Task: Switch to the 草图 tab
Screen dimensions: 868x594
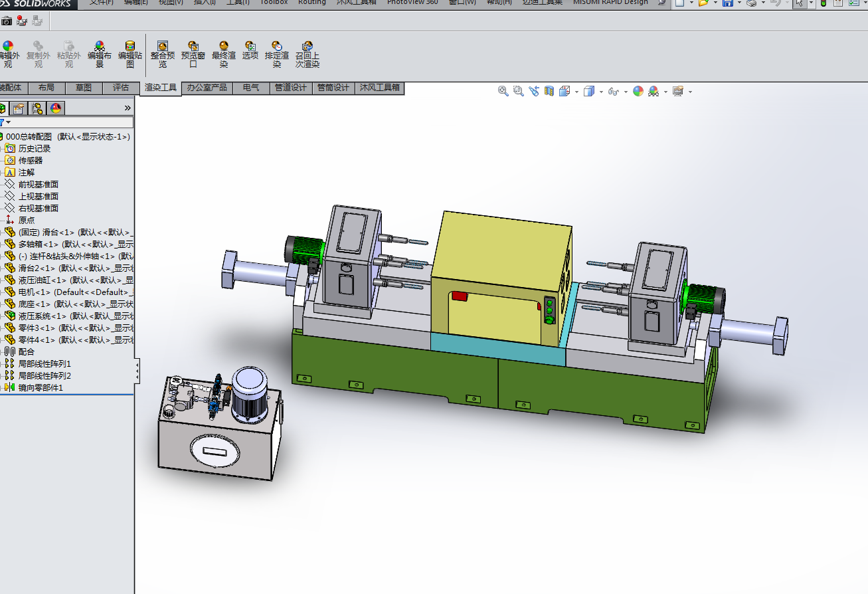Action: tap(84, 88)
